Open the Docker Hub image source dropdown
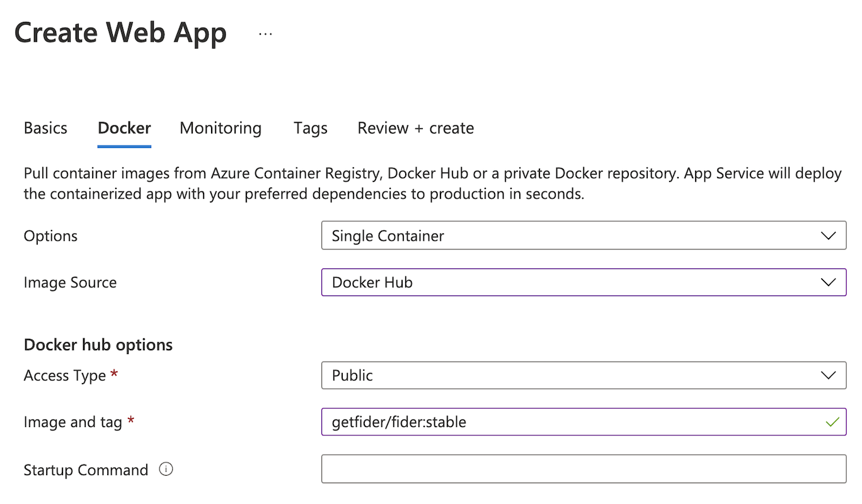The width and height of the screenshot is (862, 504). coord(567,282)
